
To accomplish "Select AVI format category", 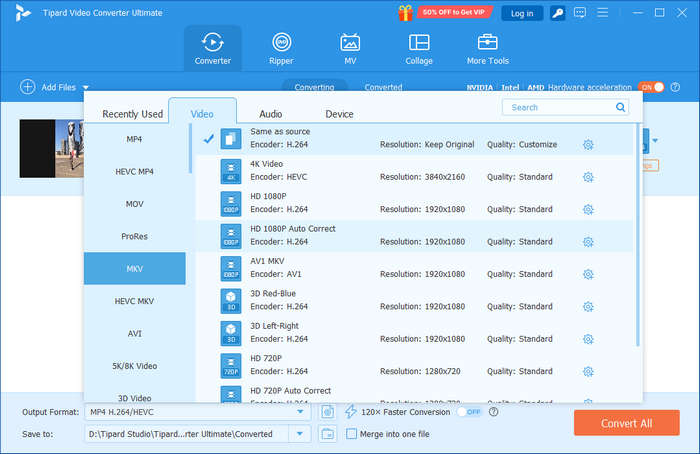I will pos(134,333).
